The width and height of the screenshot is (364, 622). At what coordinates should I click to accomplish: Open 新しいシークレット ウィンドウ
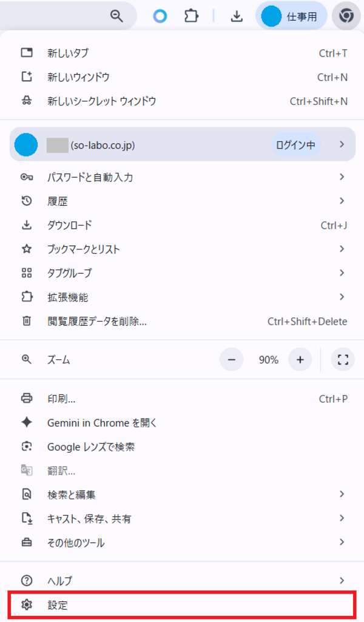tap(182, 101)
